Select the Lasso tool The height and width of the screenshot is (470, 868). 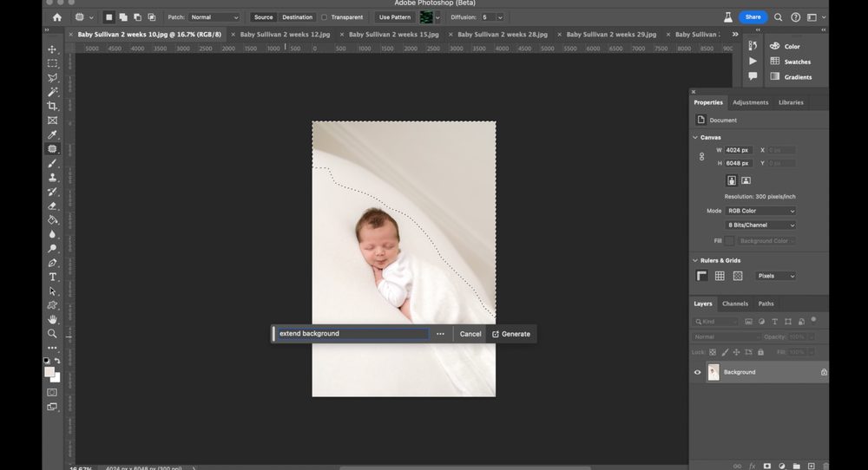pyautogui.click(x=52, y=78)
